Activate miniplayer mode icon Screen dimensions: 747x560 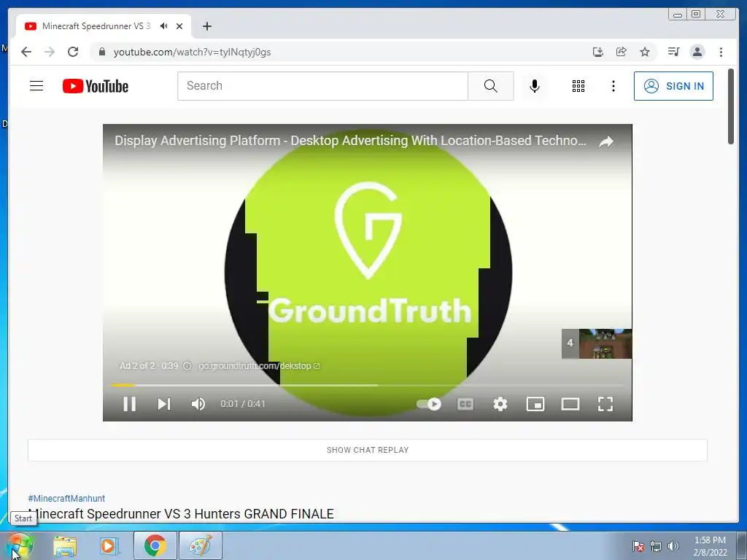tap(535, 404)
